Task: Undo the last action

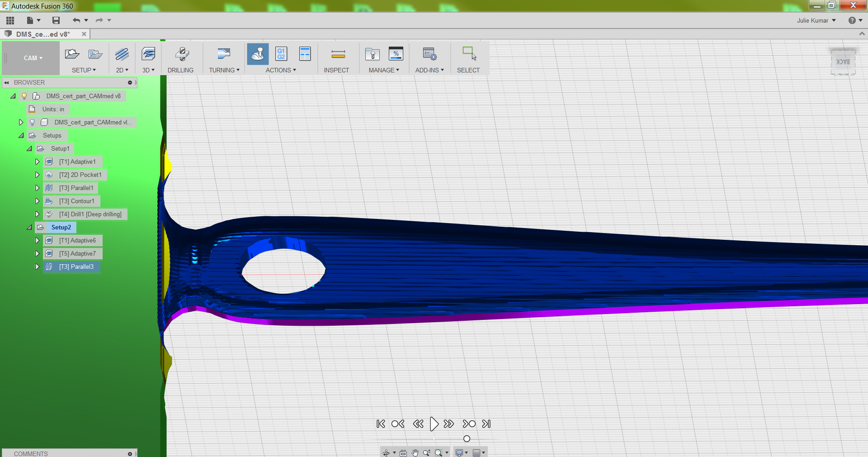Action: coord(76,20)
